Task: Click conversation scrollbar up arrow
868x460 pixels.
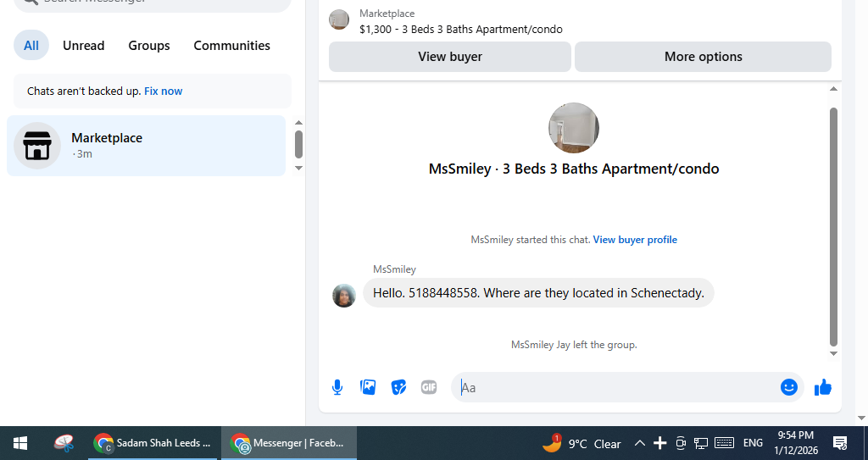Action: 834,89
